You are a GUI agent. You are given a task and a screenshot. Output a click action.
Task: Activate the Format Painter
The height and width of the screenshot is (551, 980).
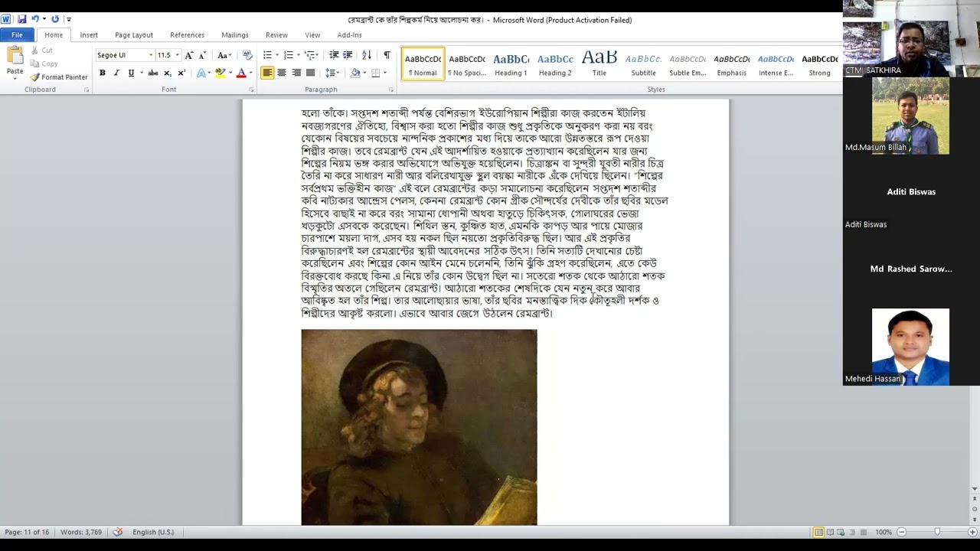point(59,77)
